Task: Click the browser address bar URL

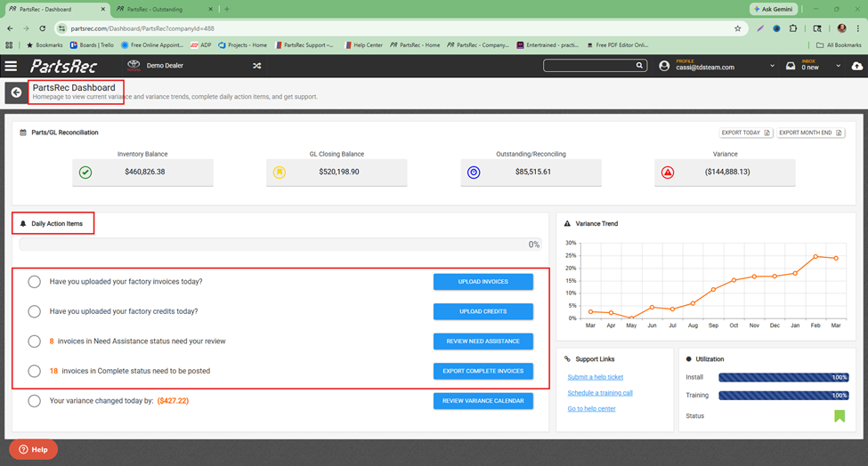Action: [x=142, y=28]
